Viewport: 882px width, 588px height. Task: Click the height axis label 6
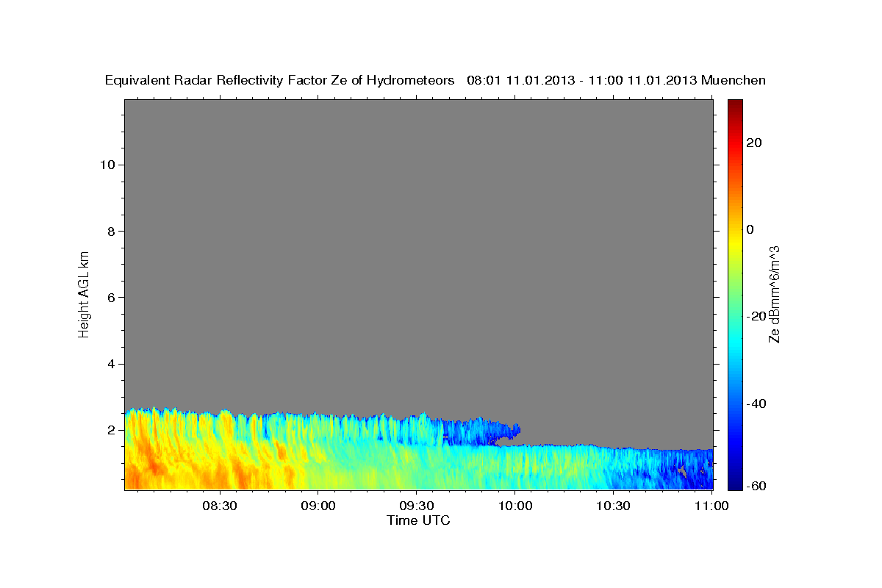tap(111, 298)
